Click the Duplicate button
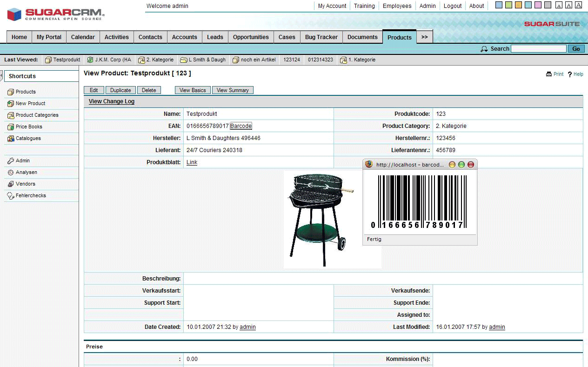 pos(120,90)
